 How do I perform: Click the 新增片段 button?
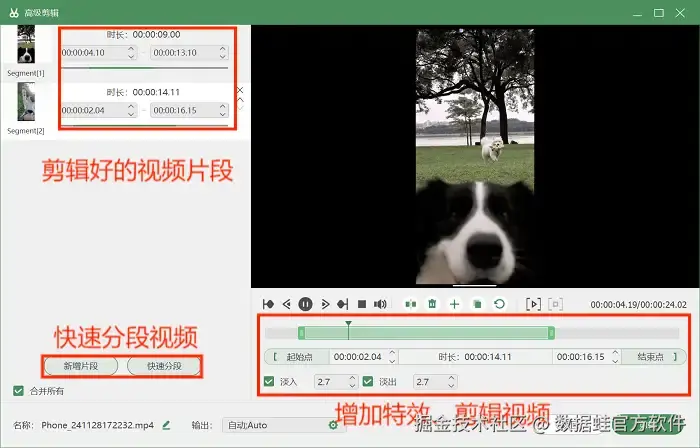81,366
